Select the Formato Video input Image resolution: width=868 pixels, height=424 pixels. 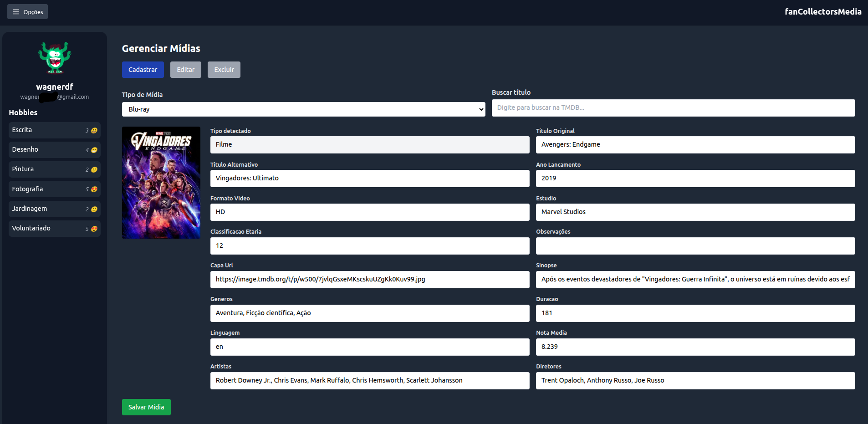tap(370, 212)
